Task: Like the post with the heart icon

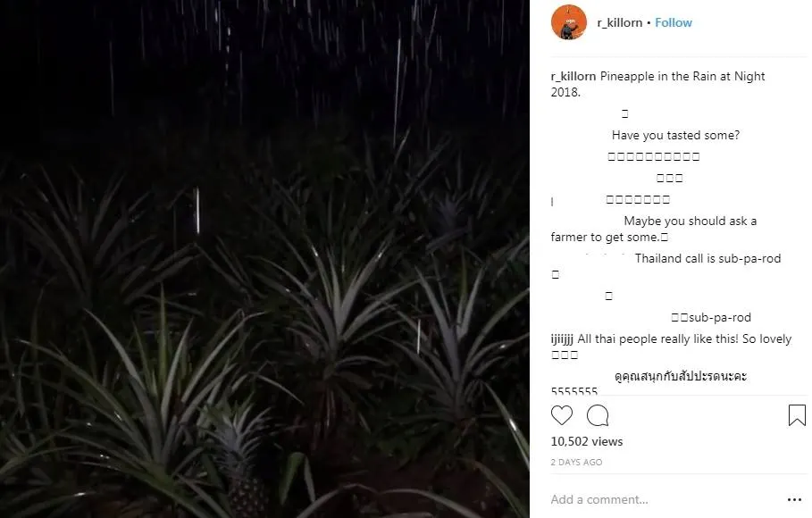Action: (x=561, y=415)
